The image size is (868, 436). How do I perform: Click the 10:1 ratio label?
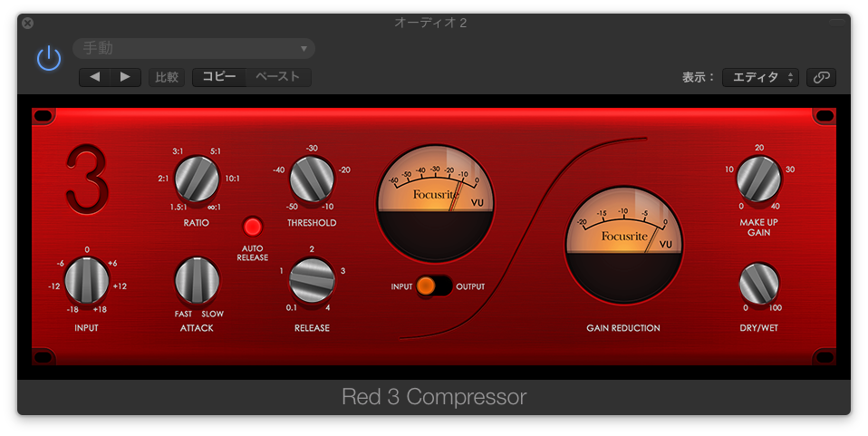click(x=233, y=179)
